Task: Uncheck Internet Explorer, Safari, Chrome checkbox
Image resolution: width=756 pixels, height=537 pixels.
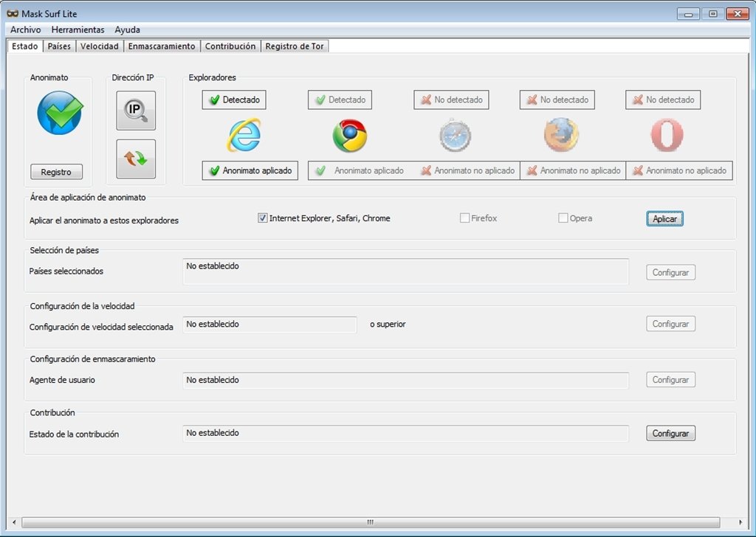Action: (x=262, y=218)
